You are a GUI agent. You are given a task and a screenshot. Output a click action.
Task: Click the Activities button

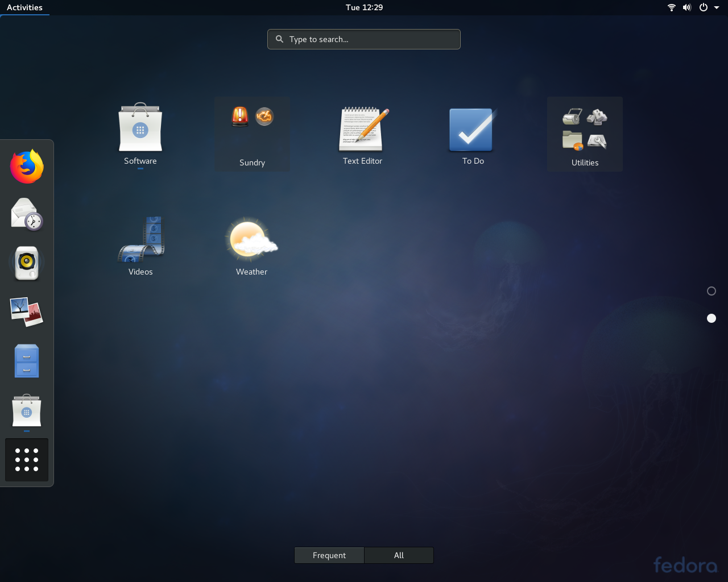click(24, 7)
